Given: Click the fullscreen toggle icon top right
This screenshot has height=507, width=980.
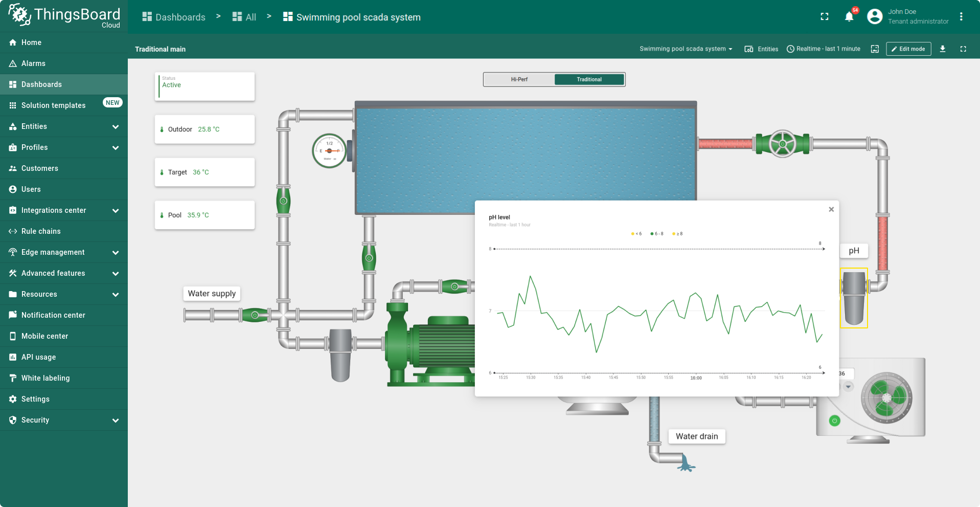Looking at the screenshot, I should point(825,16).
